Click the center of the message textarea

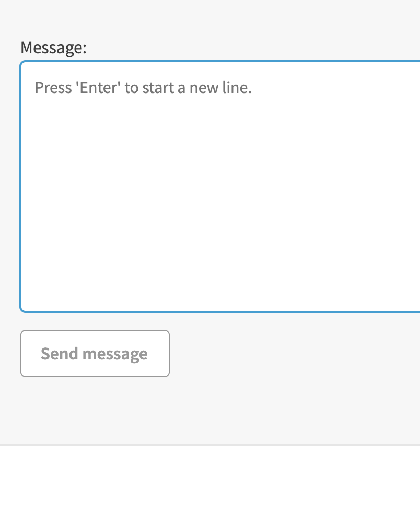(220, 187)
